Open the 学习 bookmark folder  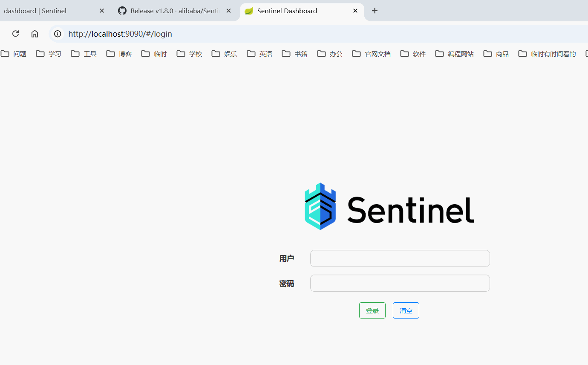pos(49,54)
